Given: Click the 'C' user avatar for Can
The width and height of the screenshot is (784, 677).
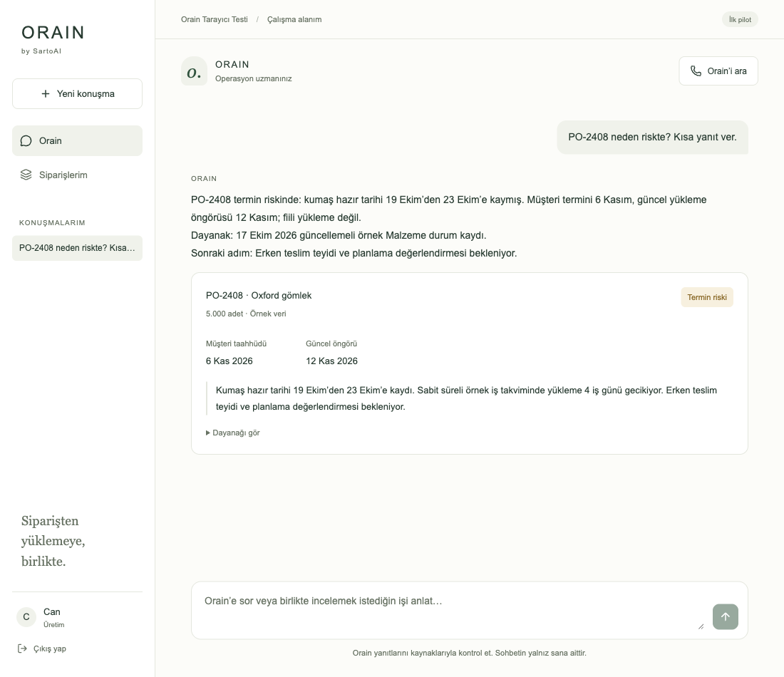Looking at the screenshot, I should coord(26,617).
